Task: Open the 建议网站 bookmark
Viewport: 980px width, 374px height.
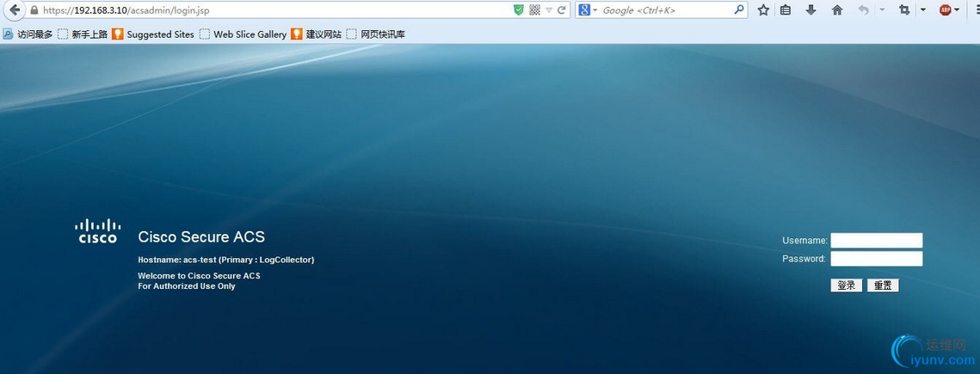Action: coord(317,34)
